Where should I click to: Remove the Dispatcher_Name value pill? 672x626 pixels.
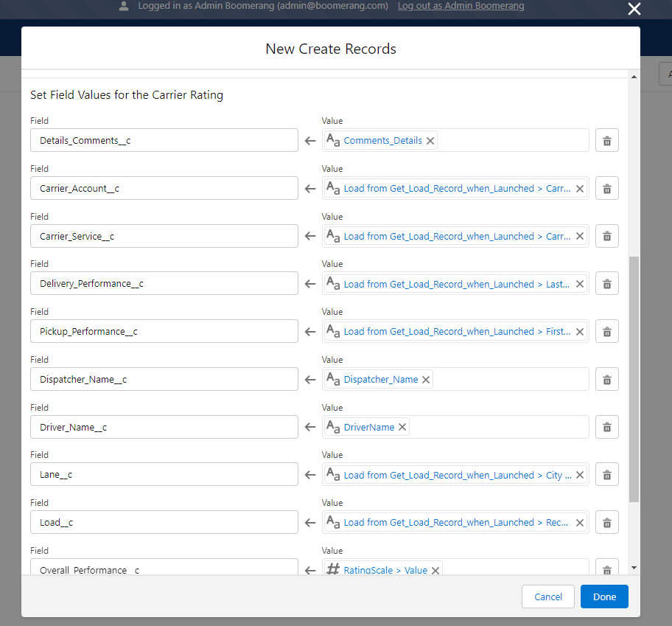pos(426,380)
